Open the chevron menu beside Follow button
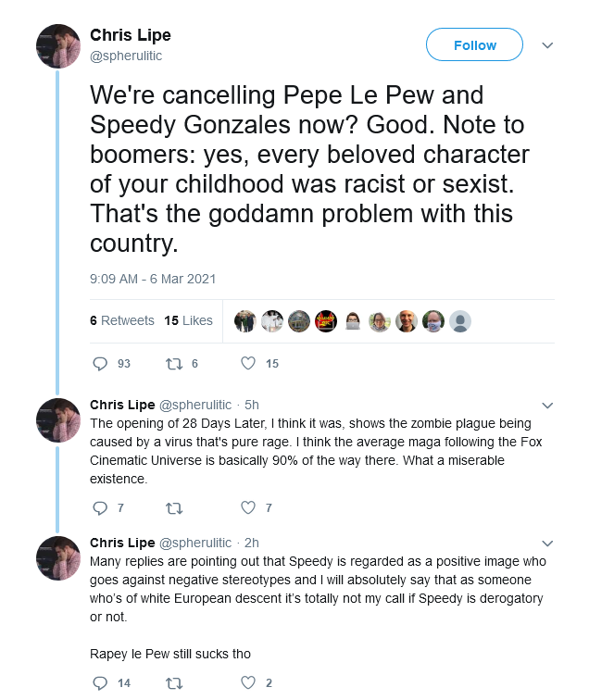Screen dimensions: 589x700 click(x=547, y=45)
